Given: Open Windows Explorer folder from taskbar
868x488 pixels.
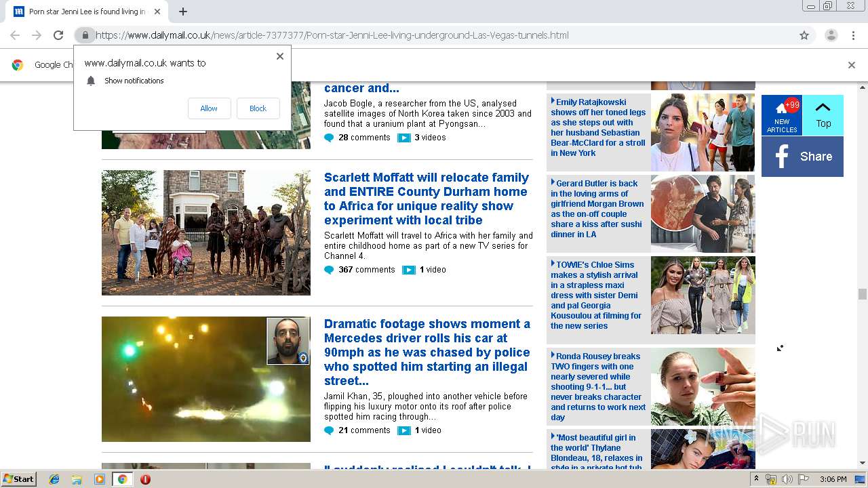Looking at the screenshot, I should point(77,479).
